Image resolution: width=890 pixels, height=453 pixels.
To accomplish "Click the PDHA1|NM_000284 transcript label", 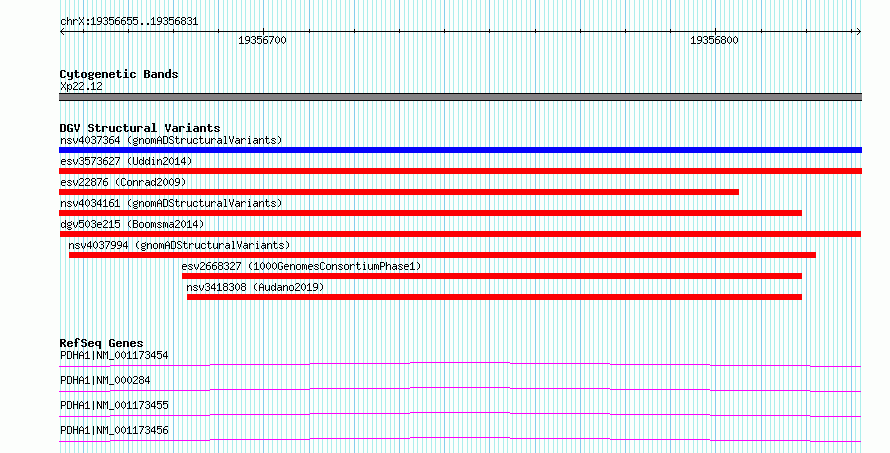I will 105,380.
